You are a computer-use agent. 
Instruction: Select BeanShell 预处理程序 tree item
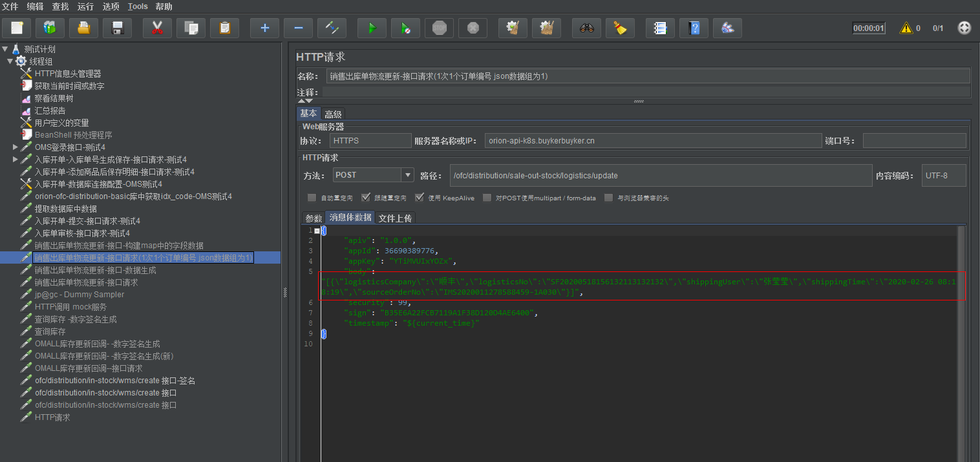[x=74, y=135]
